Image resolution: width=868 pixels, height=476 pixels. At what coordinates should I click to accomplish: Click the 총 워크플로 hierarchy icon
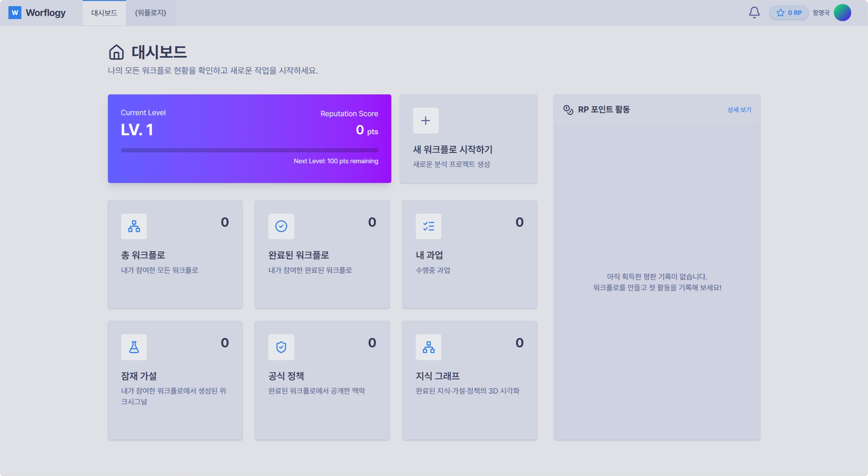coord(134,226)
